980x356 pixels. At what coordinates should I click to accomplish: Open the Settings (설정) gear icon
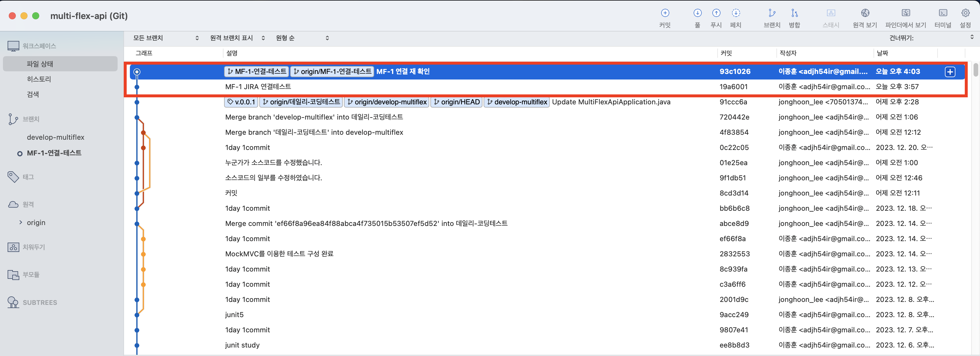(x=965, y=13)
